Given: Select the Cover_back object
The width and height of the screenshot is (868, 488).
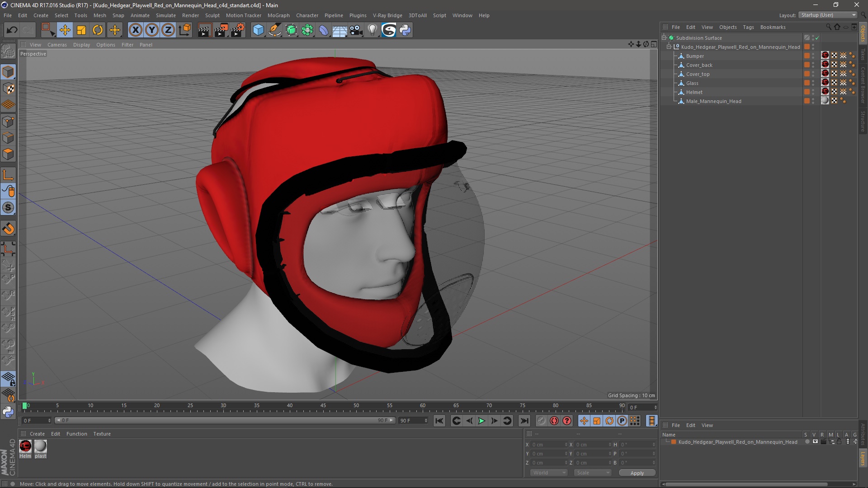Looking at the screenshot, I should tap(699, 65).
